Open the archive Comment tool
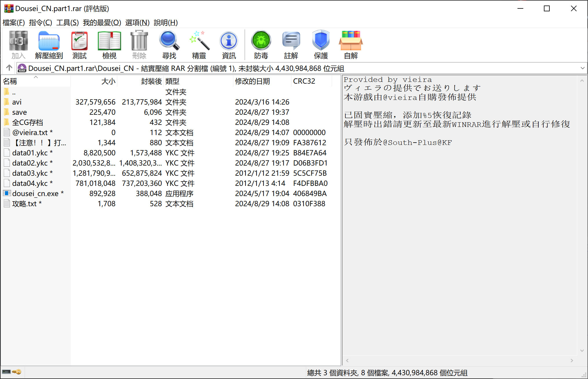 (x=291, y=44)
